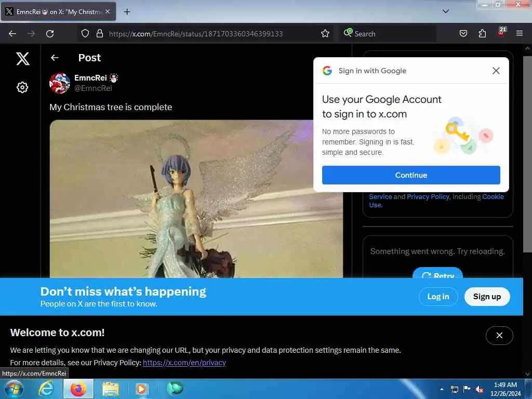
Task: Open the Settings gear in X sidebar
Action: coord(22,87)
